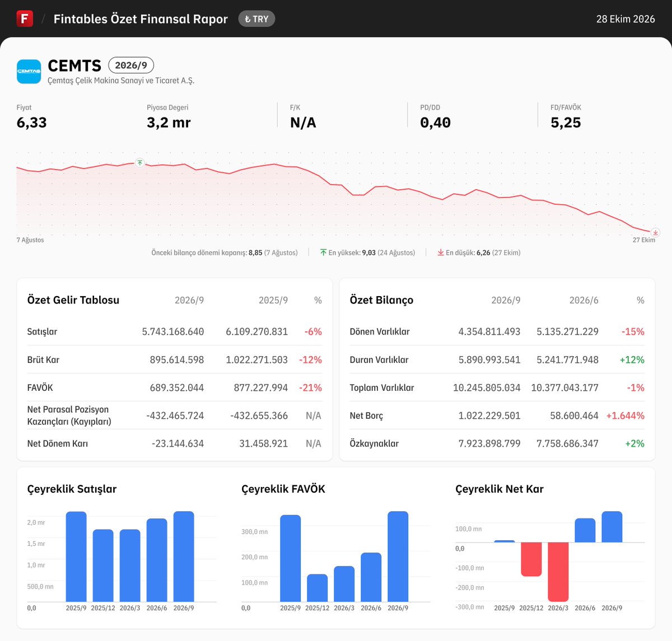This screenshot has width=672, height=641.
Task: Click the Çeyreklik FAVÖK chart title
Action: (x=283, y=489)
